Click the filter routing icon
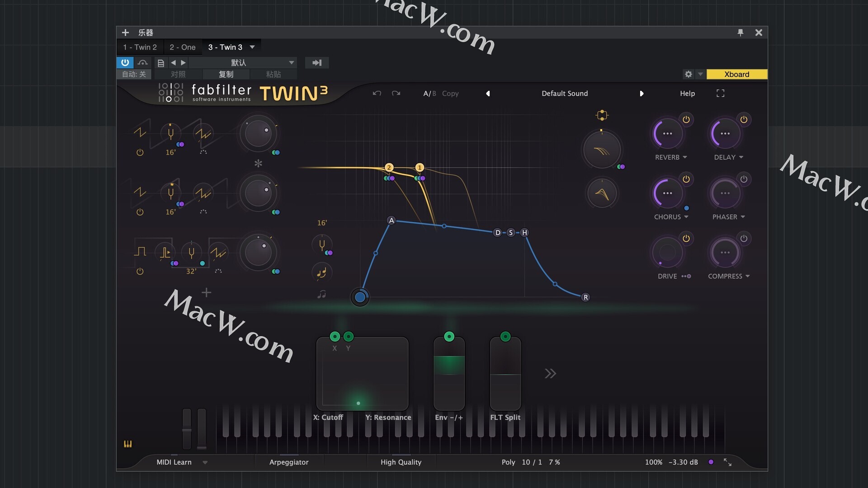Image resolution: width=868 pixels, height=488 pixels. (x=602, y=115)
